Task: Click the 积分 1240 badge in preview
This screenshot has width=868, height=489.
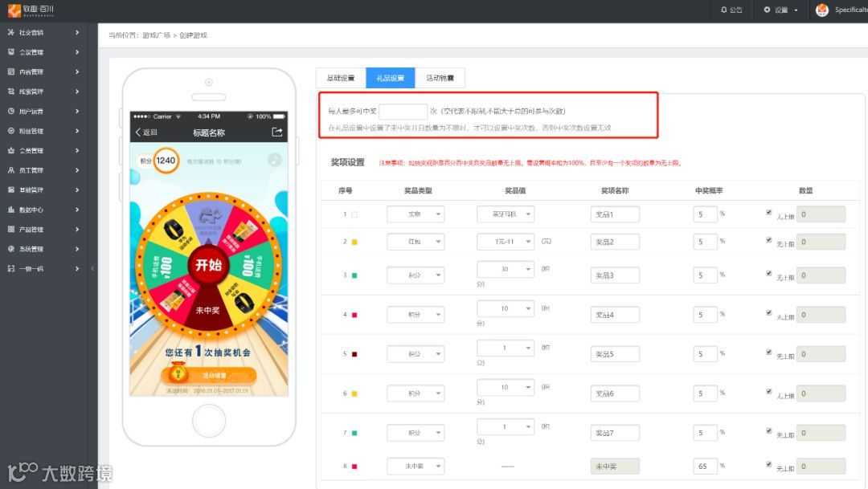Action: [159, 161]
